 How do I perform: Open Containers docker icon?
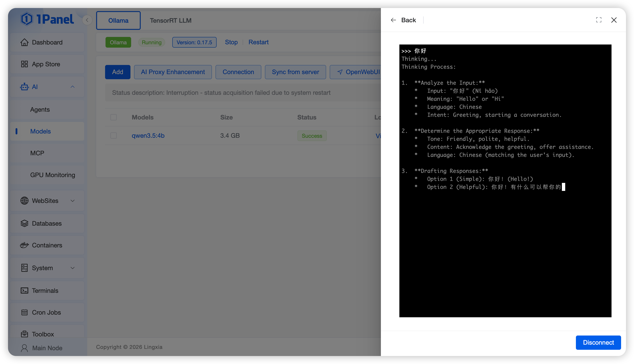(24, 245)
